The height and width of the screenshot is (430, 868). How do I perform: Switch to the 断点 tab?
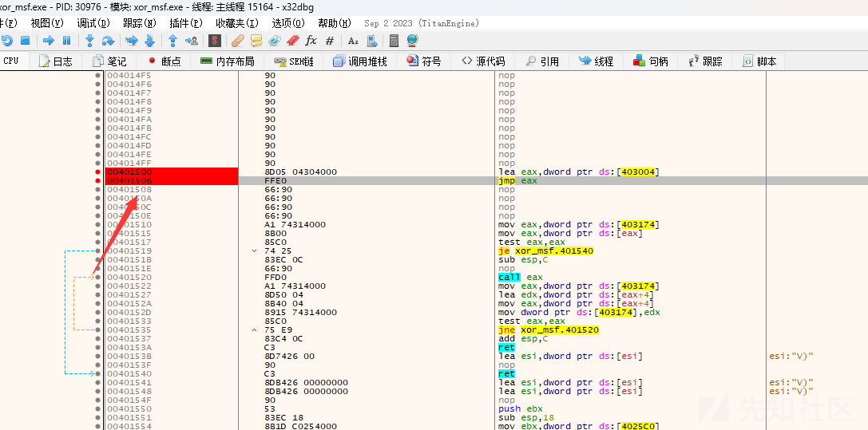pyautogui.click(x=164, y=61)
